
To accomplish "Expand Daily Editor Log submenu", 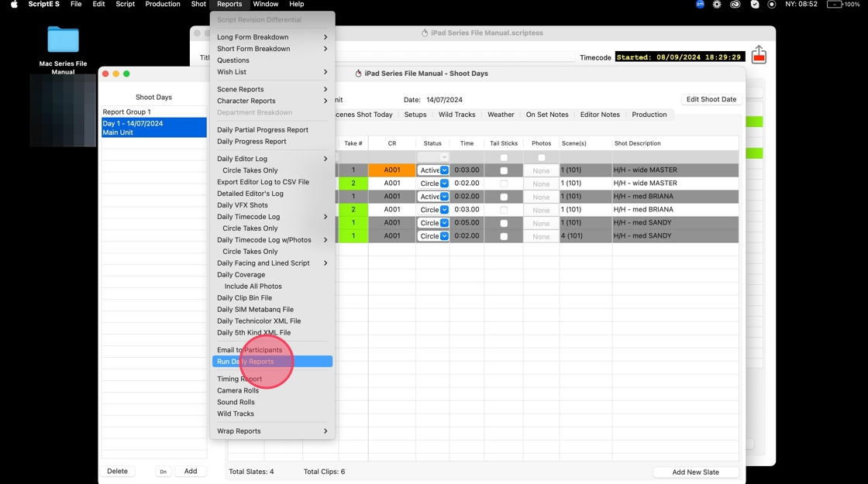I will tap(272, 159).
